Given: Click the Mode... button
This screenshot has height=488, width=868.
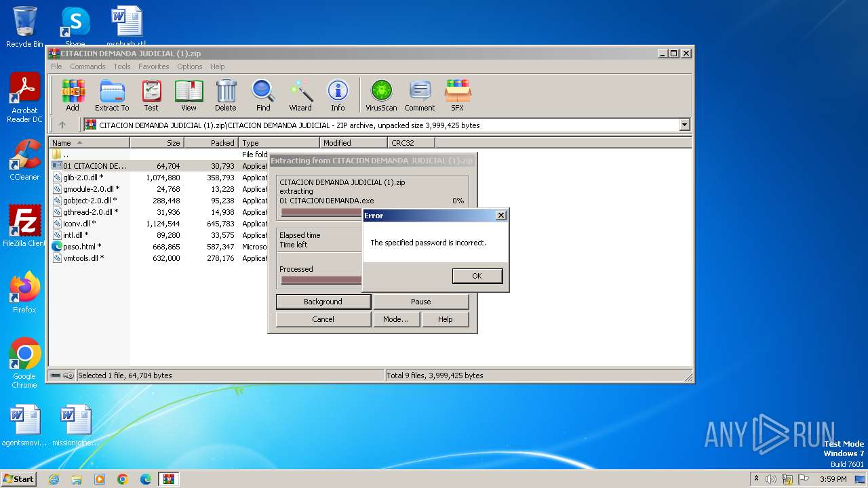Looking at the screenshot, I should [x=396, y=319].
